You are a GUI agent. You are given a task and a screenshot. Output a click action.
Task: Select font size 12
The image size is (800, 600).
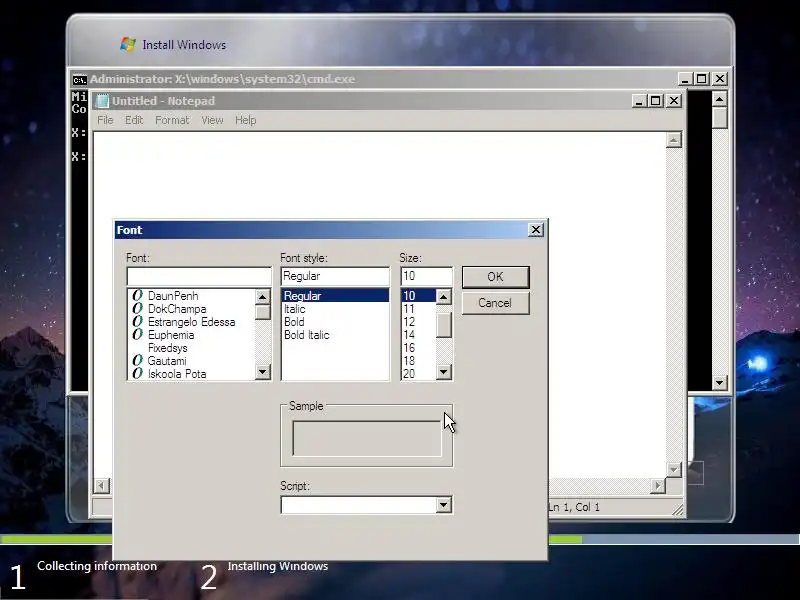click(x=419, y=322)
